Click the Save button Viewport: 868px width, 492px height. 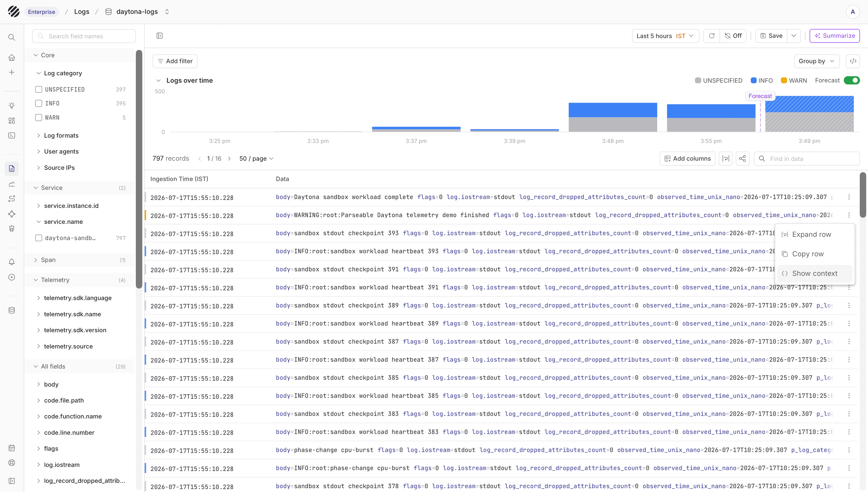tap(771, 36)
